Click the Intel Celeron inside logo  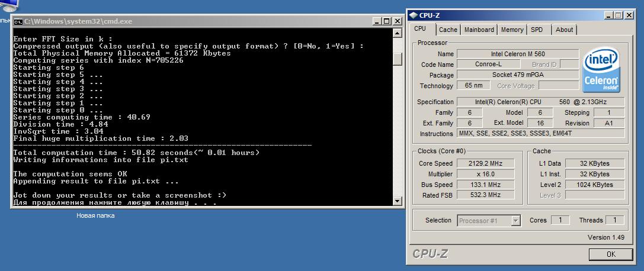[601, 70]
